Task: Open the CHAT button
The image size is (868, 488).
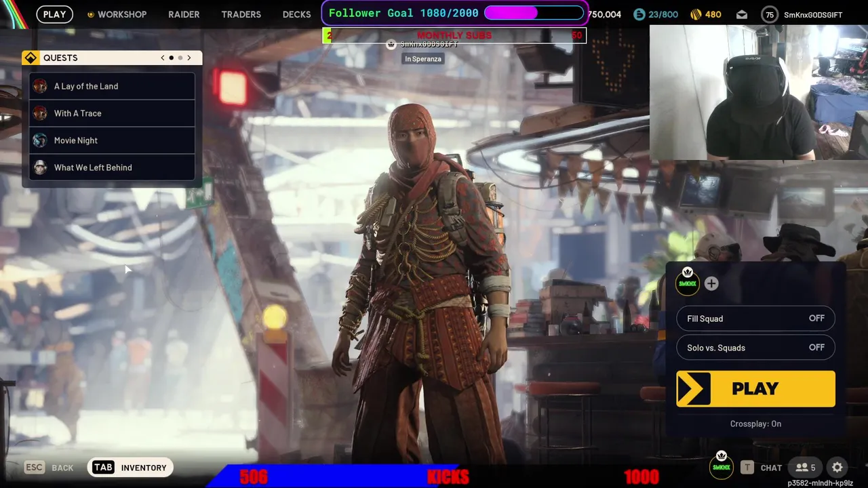Action: [771, 468]
